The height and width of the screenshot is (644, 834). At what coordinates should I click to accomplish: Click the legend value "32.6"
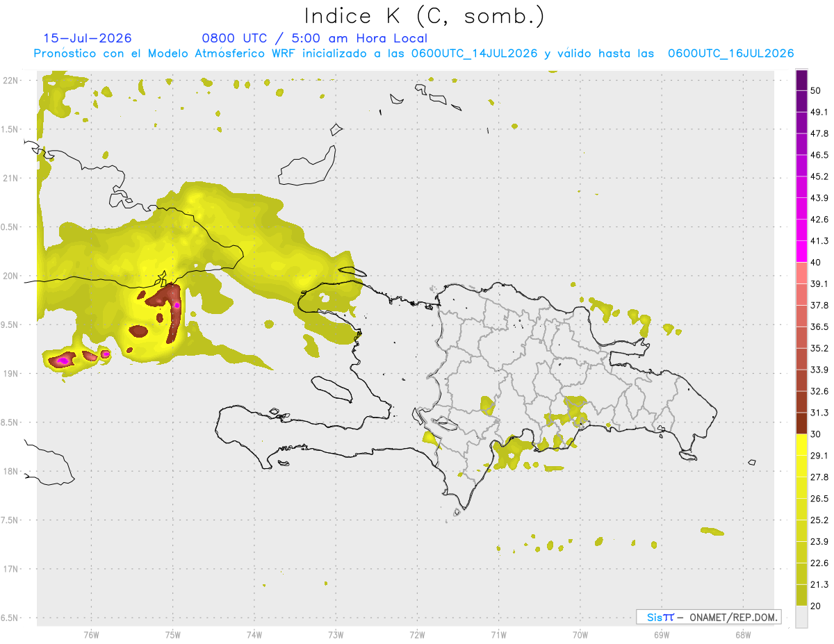819,391
